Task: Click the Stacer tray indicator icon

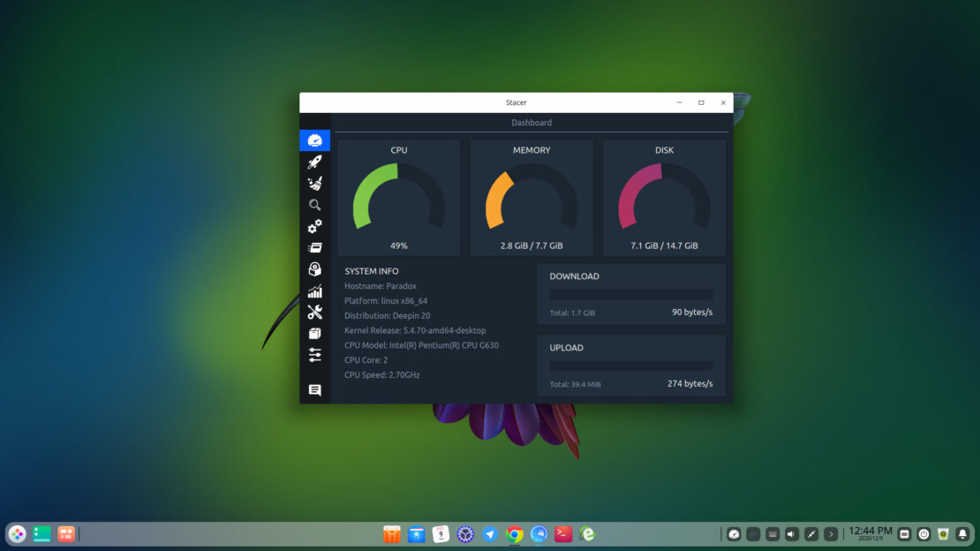Action: point(734,533)
